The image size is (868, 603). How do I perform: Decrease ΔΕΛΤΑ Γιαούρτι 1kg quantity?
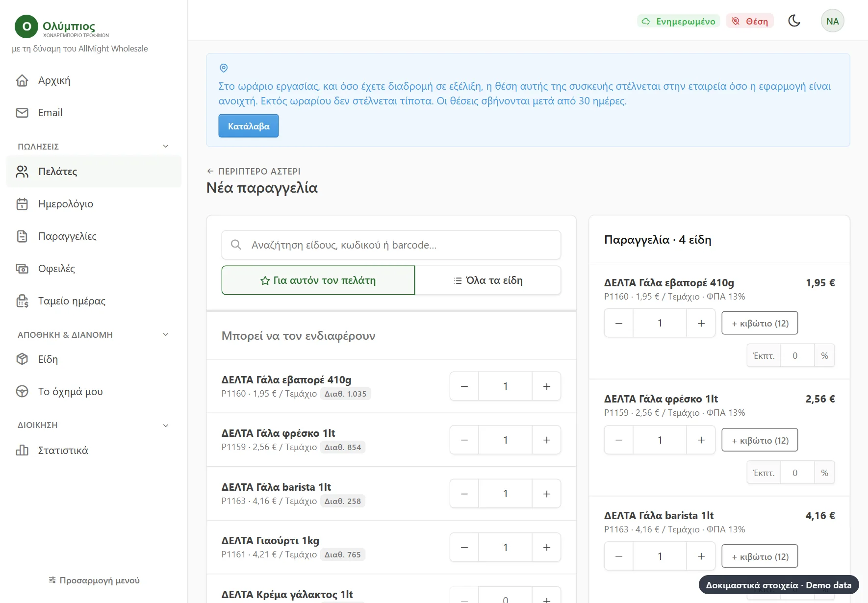464,548
